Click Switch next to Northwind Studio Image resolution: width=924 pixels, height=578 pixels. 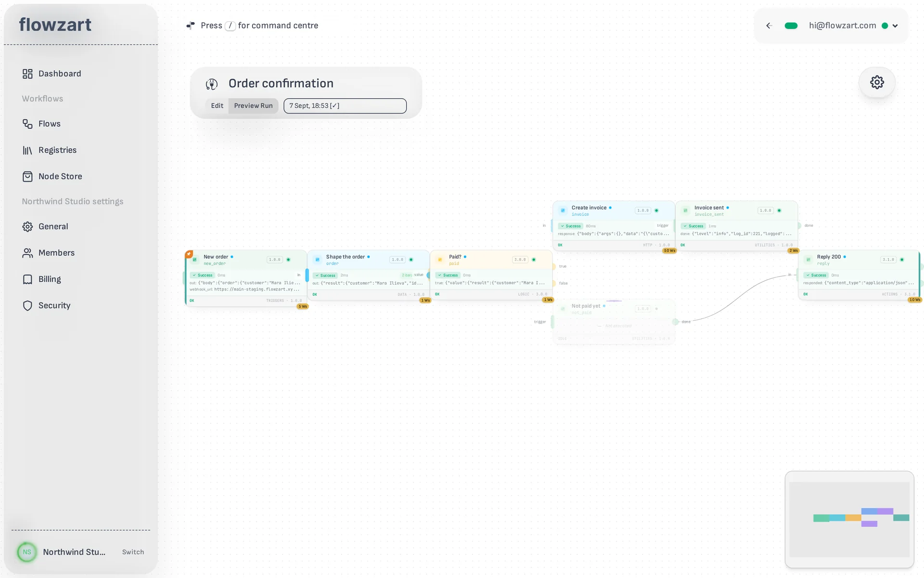coord(133,552)
